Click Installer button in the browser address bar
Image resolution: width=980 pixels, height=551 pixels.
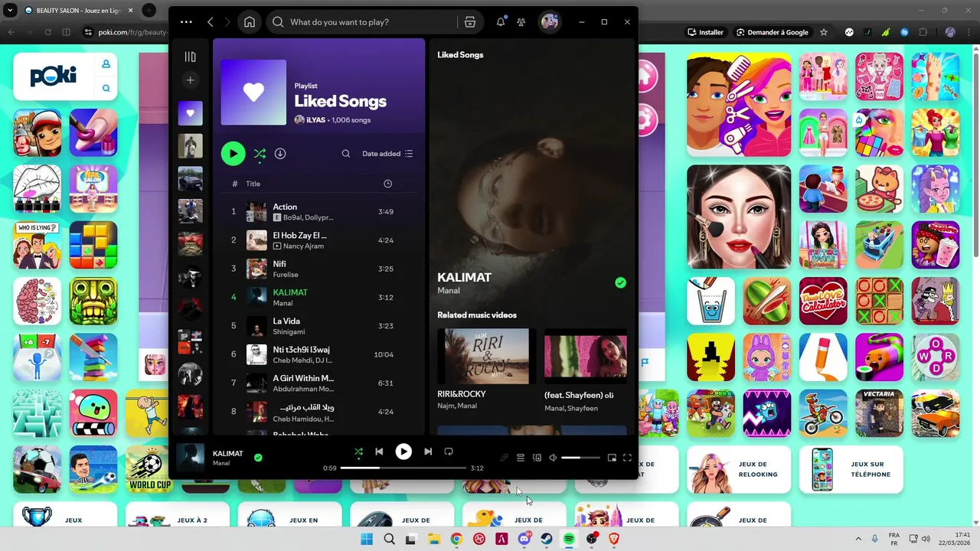pyautogui.click(x=706, y=32)
